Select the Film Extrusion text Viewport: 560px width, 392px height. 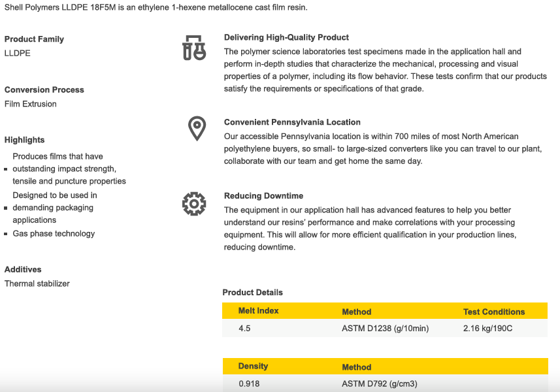tap(31, 104)
